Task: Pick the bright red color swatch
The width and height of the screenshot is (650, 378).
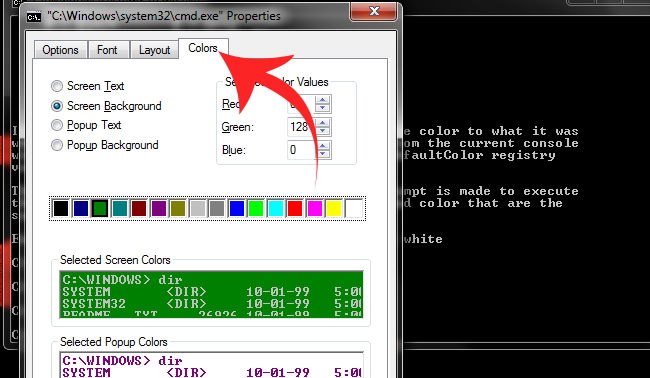Action: pos(295,208)
